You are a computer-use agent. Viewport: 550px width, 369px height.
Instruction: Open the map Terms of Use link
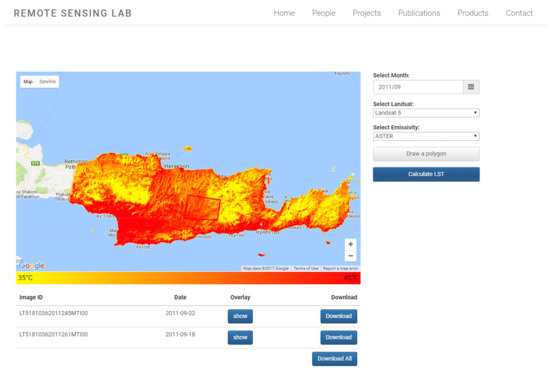click(x=306, y=268)
